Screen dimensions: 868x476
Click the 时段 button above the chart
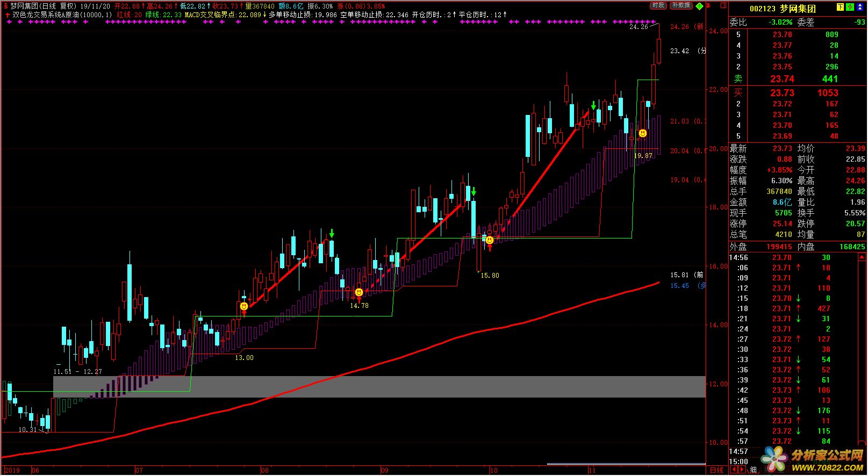point(658,5)
